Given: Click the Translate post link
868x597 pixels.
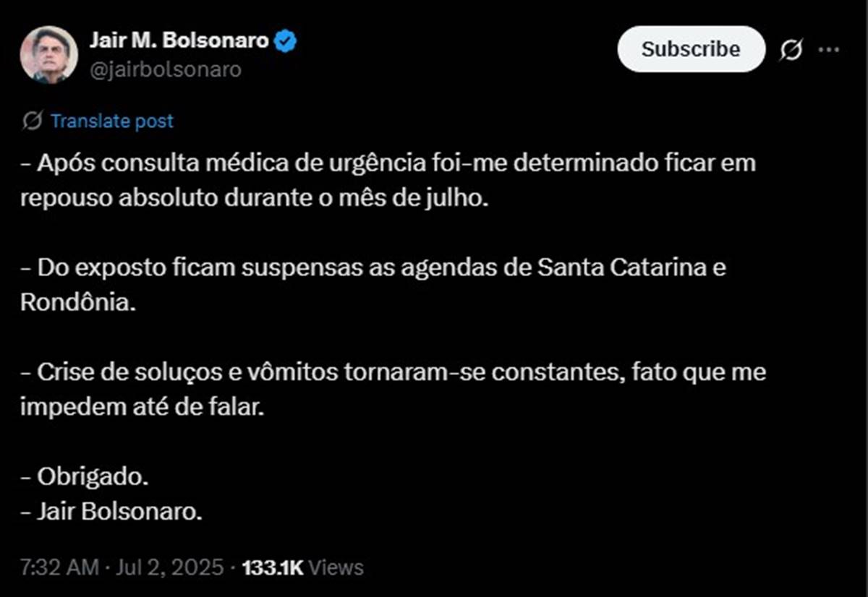Looking at the screenshot, I should pyautogui.click(x=112, y=121).
